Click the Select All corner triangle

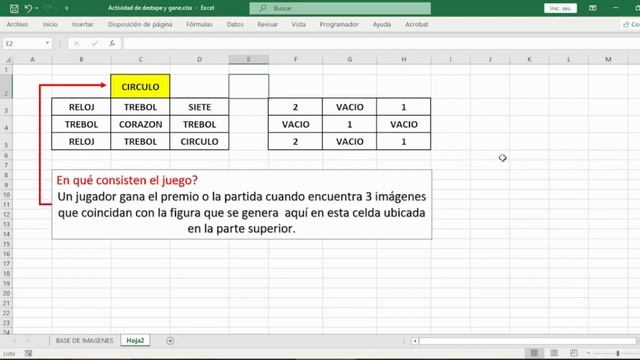point(7,60)
